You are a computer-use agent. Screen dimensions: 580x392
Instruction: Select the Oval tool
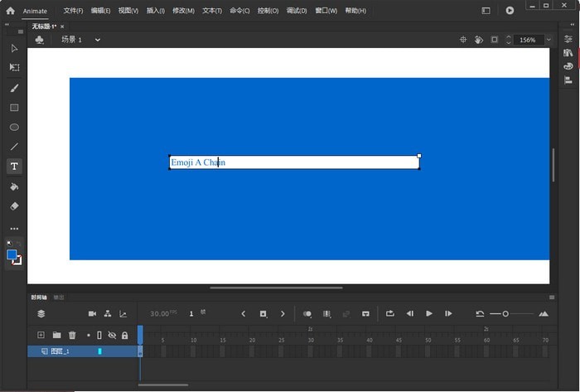coord(14,128)
